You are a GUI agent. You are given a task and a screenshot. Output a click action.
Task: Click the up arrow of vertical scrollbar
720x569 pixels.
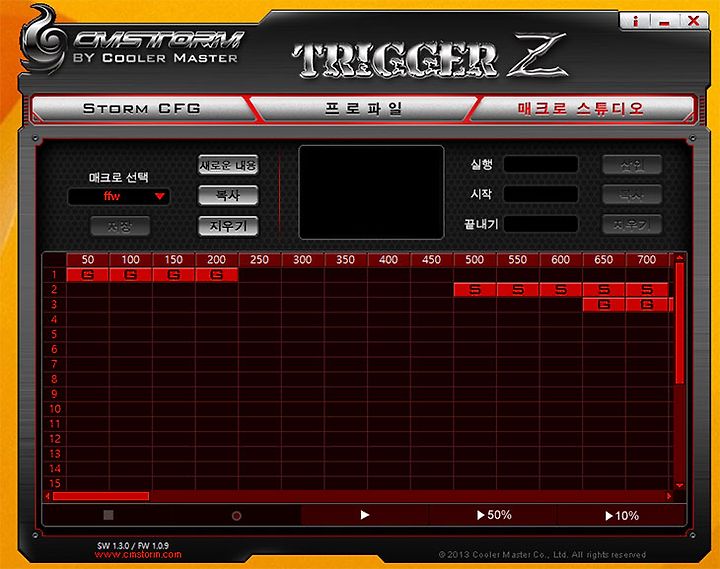[x=680, y=258]
